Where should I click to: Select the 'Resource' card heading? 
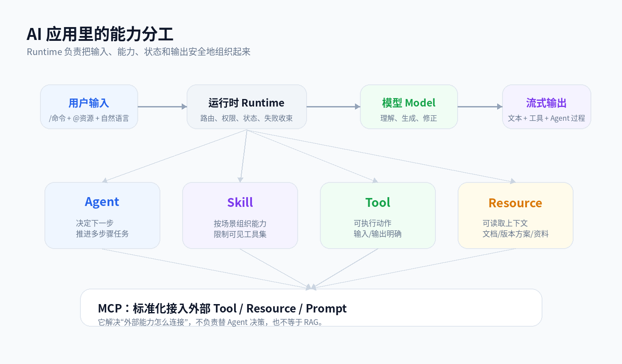515,203
